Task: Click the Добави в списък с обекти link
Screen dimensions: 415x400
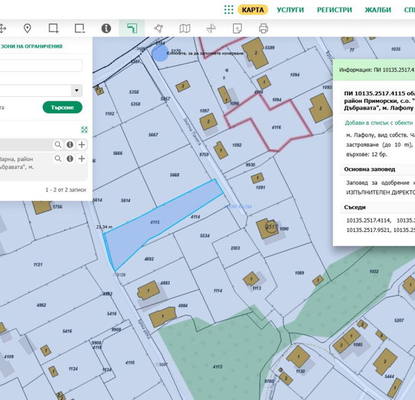Action: 379,123
